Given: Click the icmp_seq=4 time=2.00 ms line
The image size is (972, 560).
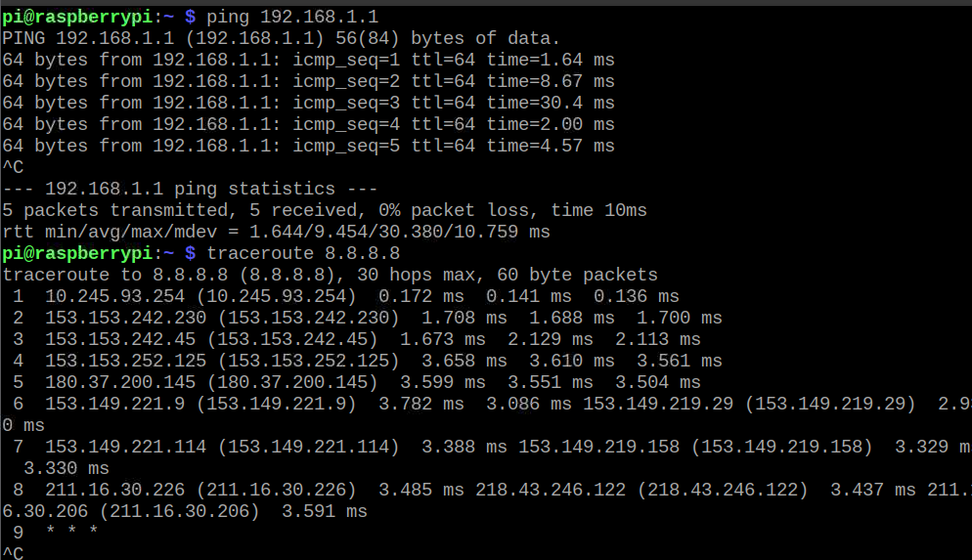Looking at the screenshot, I should (x=308, y=124).
